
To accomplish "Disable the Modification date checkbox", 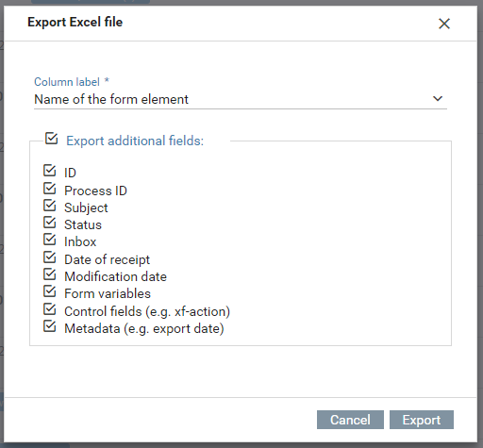I will click(50, 274).
